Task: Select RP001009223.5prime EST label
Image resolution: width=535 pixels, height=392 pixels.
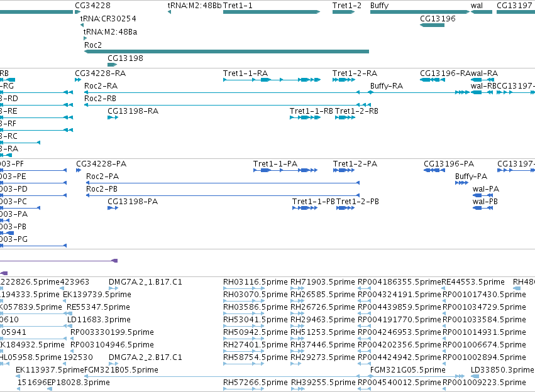Action: [x=485, y=383]
